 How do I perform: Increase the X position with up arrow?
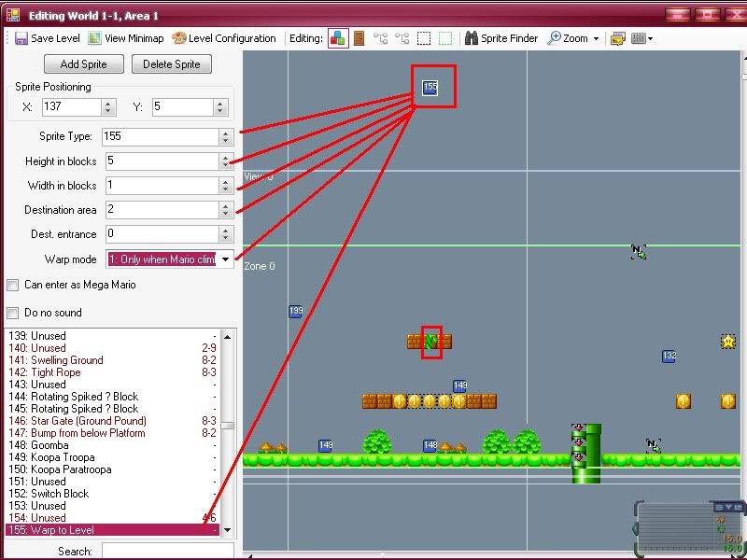(x=108, y=103)
